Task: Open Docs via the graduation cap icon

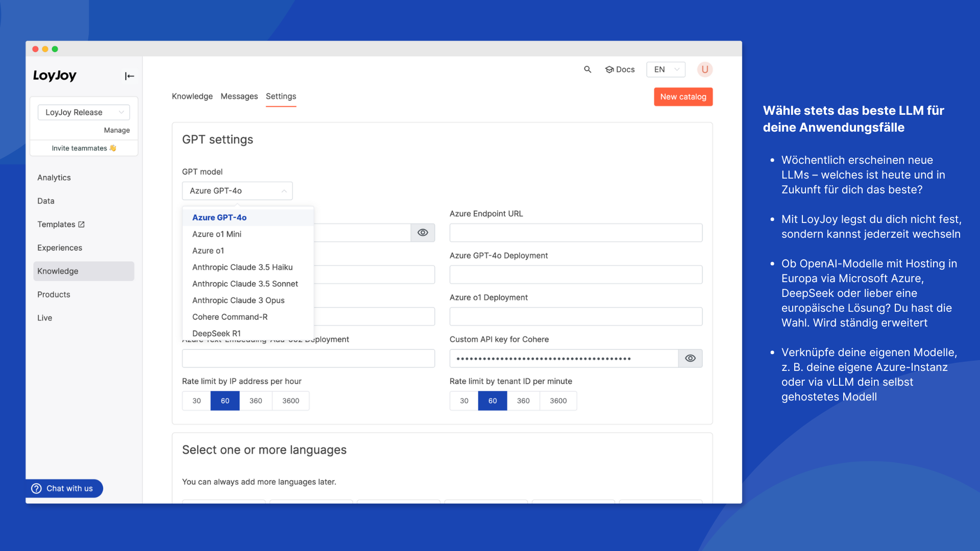Action: pos(609,69)
